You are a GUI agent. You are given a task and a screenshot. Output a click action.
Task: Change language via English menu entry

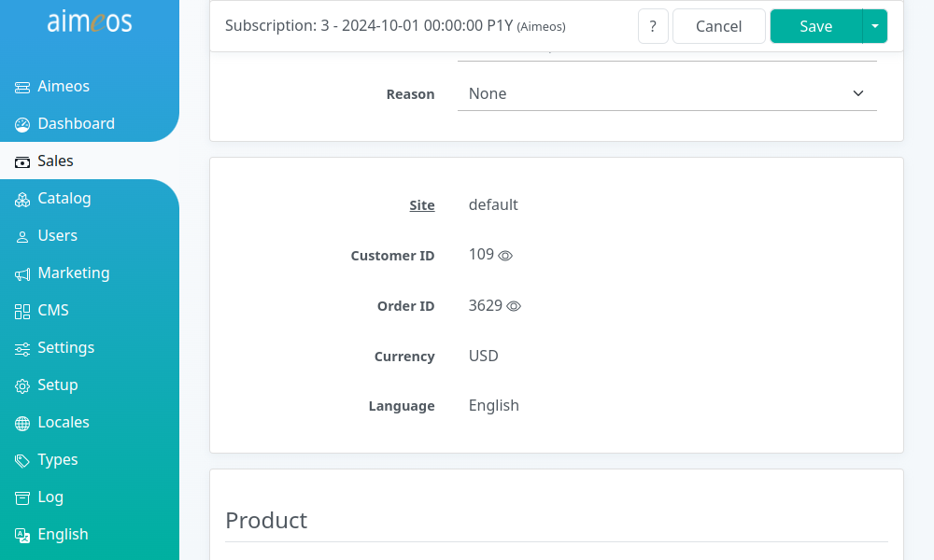(x=90, y=535)
